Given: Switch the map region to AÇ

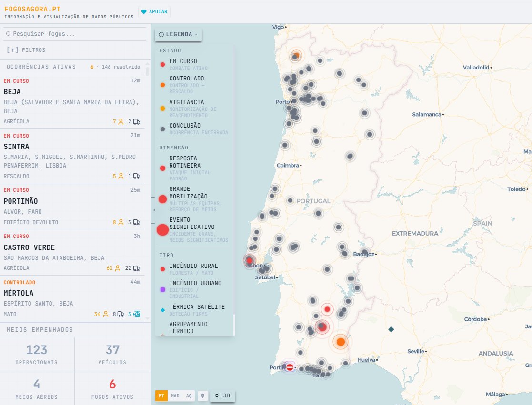Looking at the screenshot, I should point(189,395).
